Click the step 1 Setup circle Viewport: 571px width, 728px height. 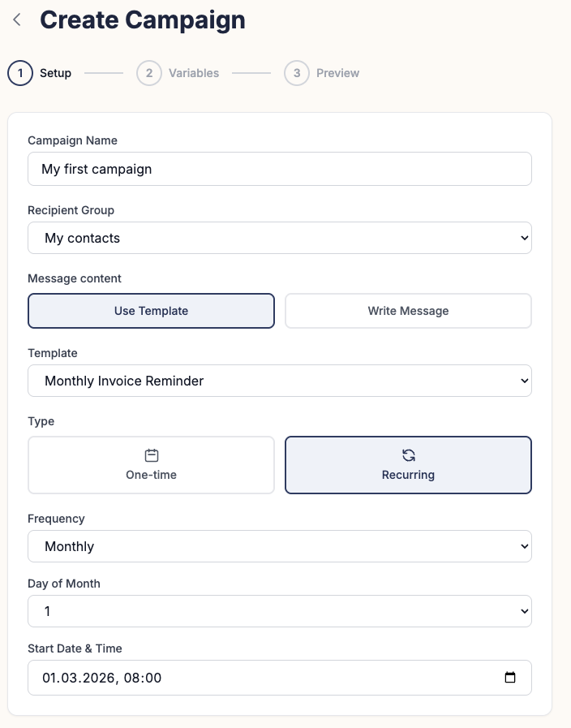click(19, 73)
